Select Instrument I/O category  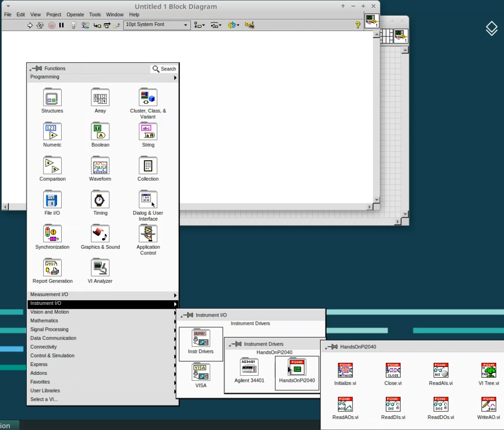tap(103, 304)
